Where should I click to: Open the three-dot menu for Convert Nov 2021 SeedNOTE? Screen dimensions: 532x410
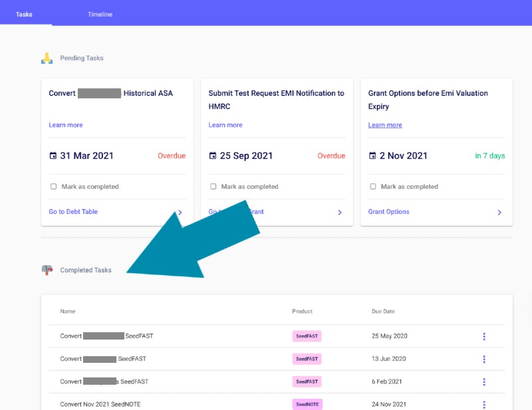tap(484, 404)
